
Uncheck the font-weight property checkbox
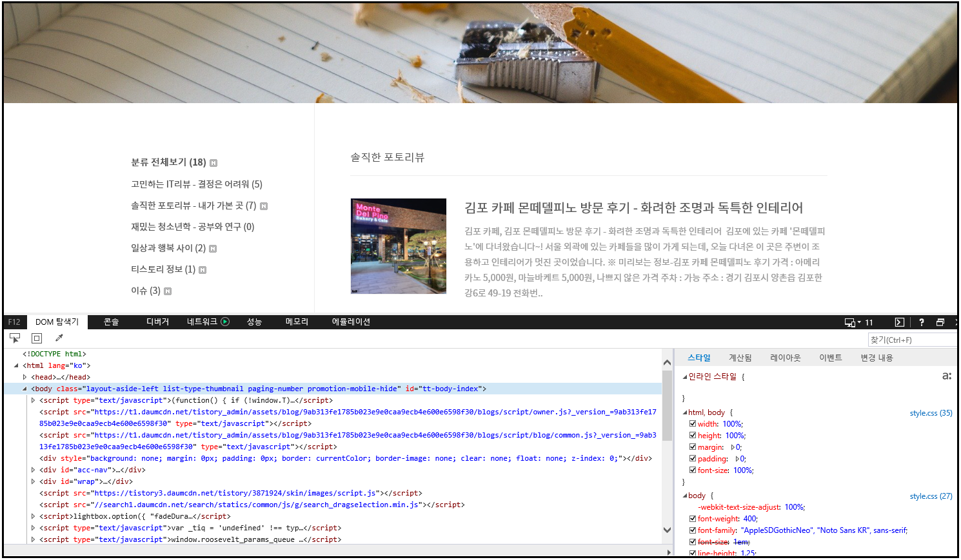point(693,519)
